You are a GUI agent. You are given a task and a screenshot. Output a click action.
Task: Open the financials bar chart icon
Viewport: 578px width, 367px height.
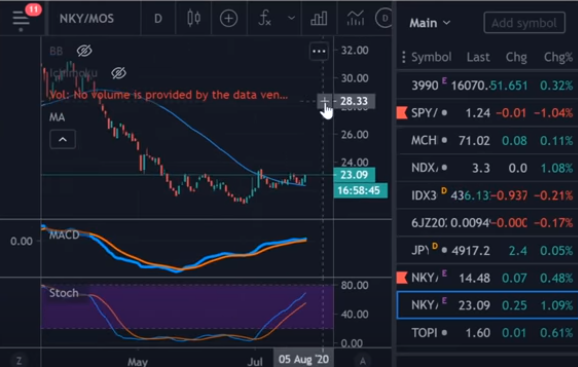coord(319,18)
